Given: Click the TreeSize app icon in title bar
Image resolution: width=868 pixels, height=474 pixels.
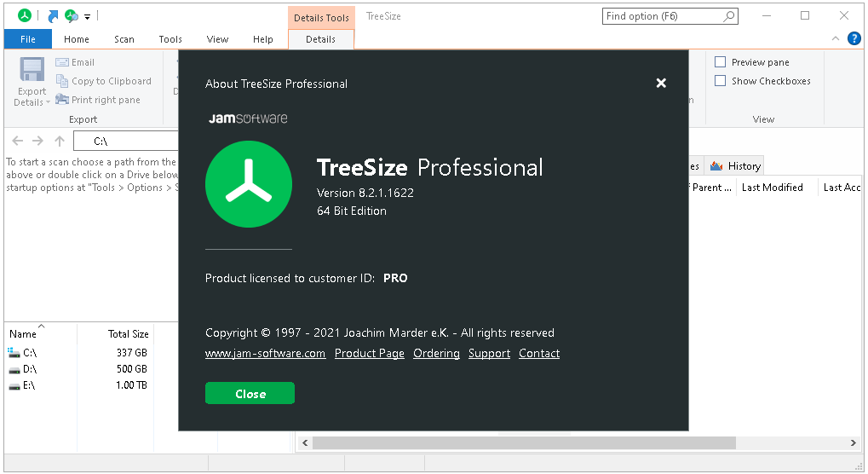Looking at the screenshot, I should click(x=25, y=15).
